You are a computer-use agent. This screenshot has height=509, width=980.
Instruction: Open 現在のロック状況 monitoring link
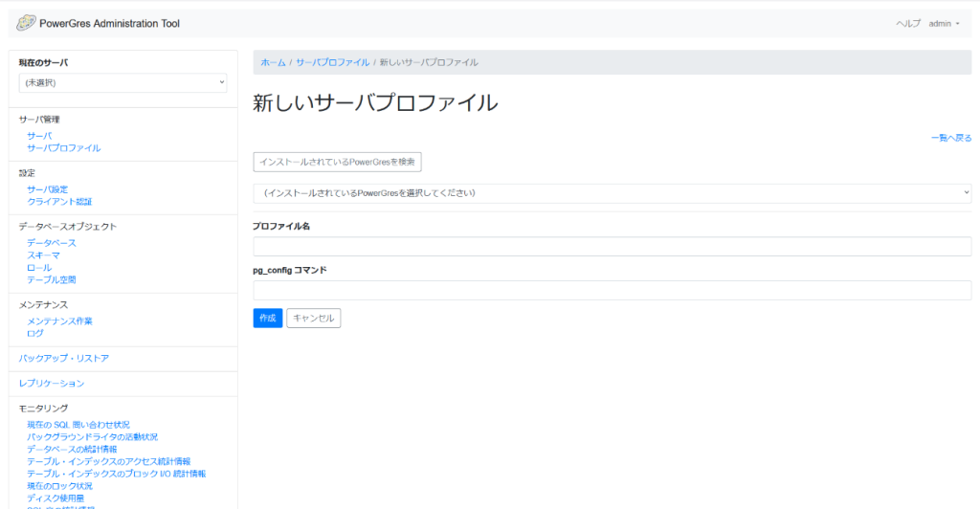click(59, 486)
